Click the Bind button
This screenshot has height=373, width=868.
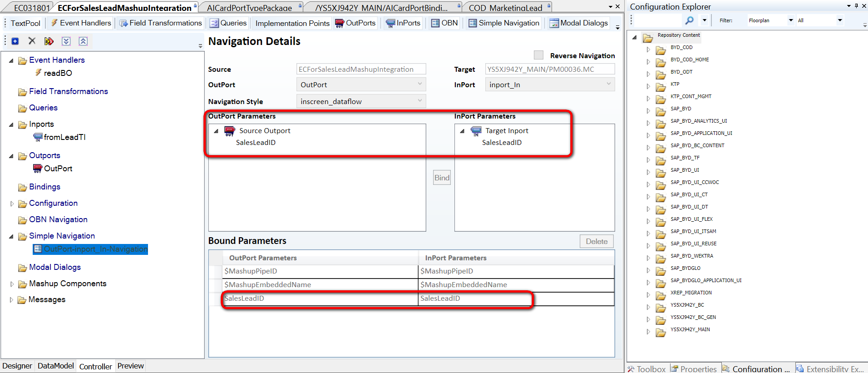[442, 178]
